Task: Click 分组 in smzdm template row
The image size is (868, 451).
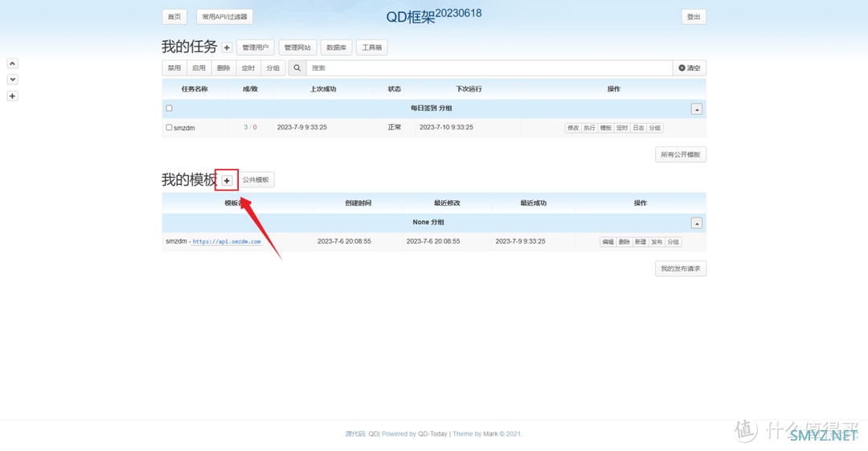Action: tap(674, 242)
